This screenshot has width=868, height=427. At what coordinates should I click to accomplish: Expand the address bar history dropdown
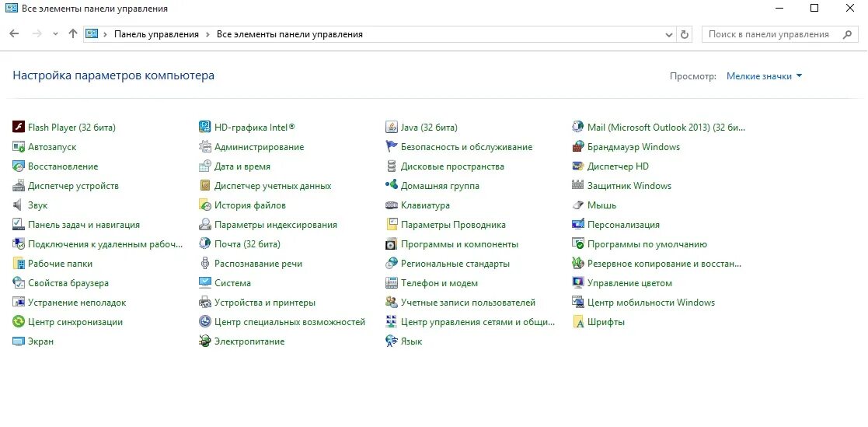pos(669,34)
